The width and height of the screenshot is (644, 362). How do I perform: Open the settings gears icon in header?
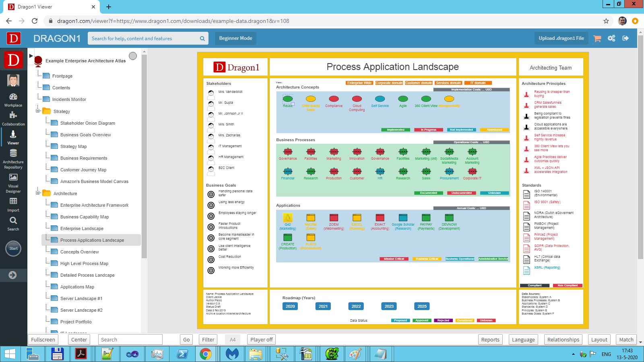pyautogui.click(x=611, y=38)
